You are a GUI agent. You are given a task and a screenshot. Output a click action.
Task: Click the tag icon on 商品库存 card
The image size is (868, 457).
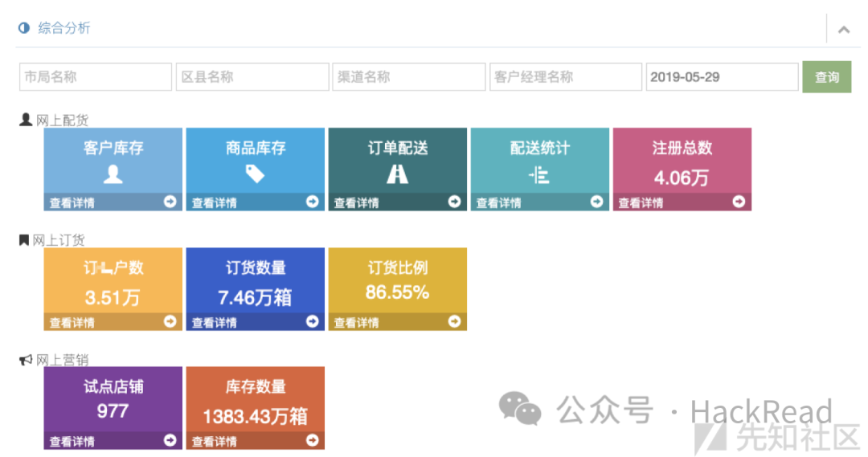[x=256, y=173]
